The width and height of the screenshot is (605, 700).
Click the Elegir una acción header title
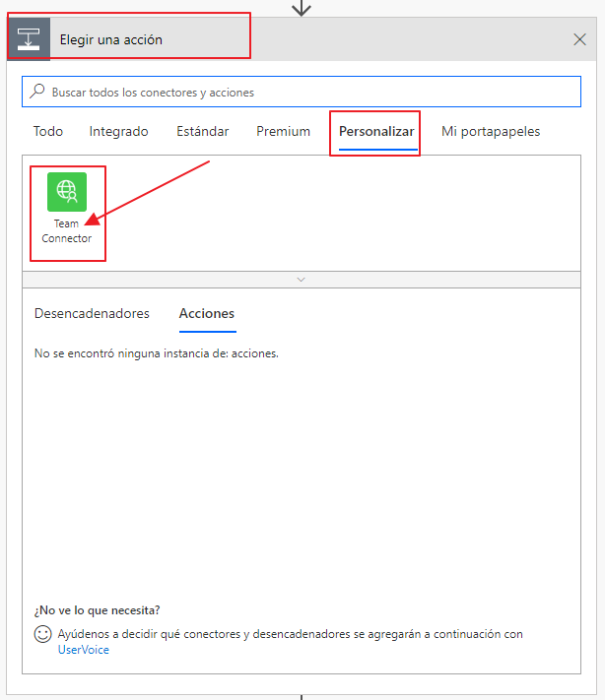tap(111, 39)
